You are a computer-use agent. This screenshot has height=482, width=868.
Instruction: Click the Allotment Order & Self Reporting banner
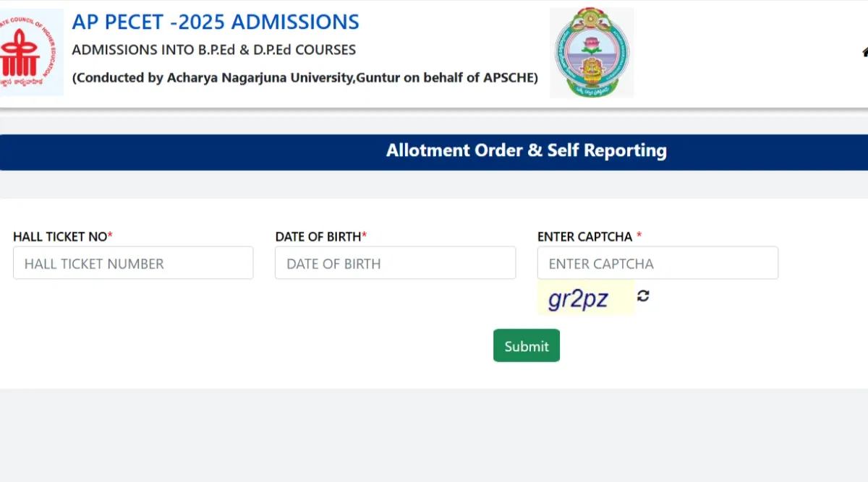[526, 151]
